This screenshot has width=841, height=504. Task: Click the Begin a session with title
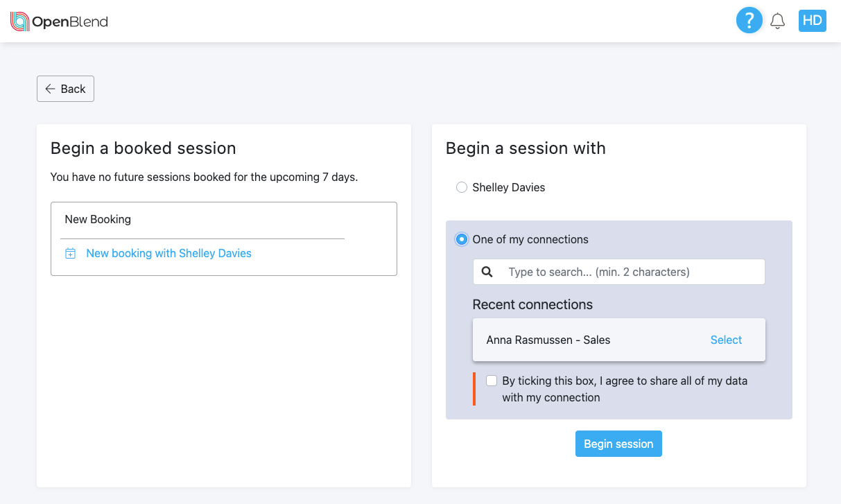(526, 148)
